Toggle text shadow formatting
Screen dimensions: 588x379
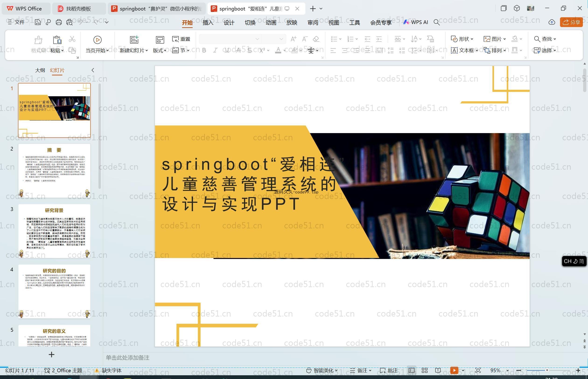click(x=250, y=50)
